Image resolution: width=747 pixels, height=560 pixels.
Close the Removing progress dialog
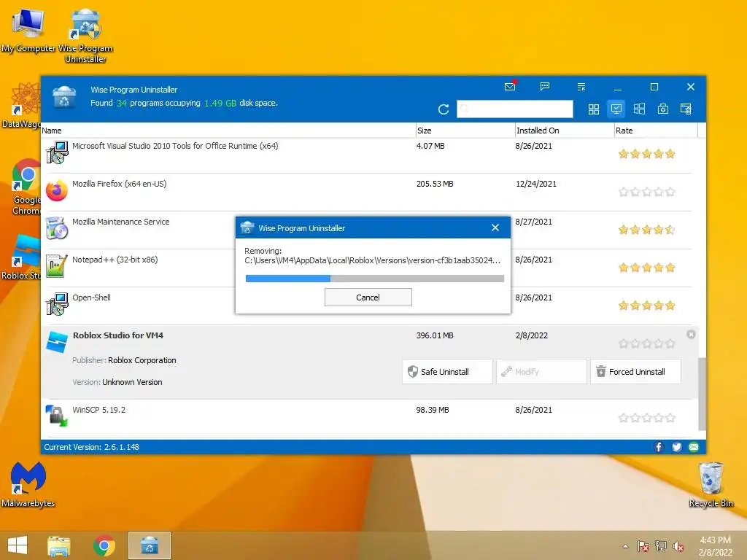[x=495, y=227]
